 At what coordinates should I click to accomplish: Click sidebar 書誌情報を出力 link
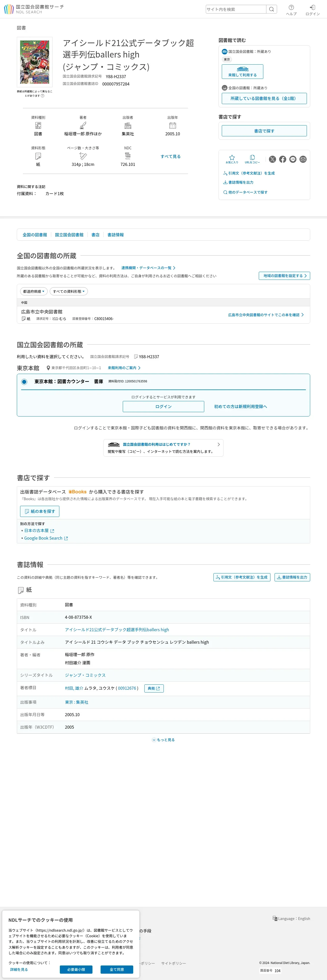pos(238,182)
